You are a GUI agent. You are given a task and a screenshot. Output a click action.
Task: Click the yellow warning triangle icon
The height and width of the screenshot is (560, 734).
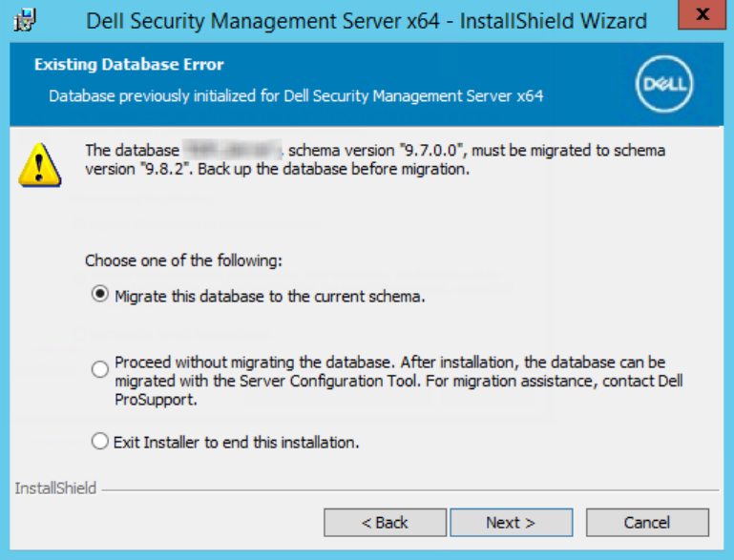[x=40, y=165]
